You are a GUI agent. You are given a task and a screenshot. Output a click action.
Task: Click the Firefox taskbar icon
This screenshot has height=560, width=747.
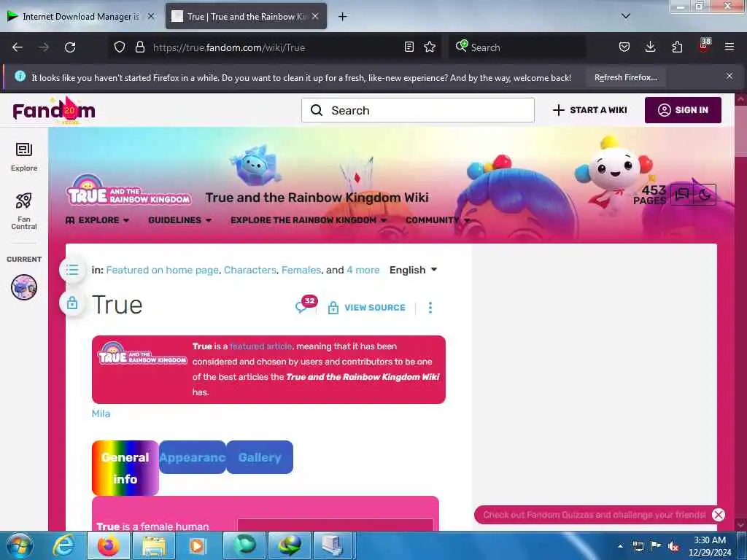109,545
